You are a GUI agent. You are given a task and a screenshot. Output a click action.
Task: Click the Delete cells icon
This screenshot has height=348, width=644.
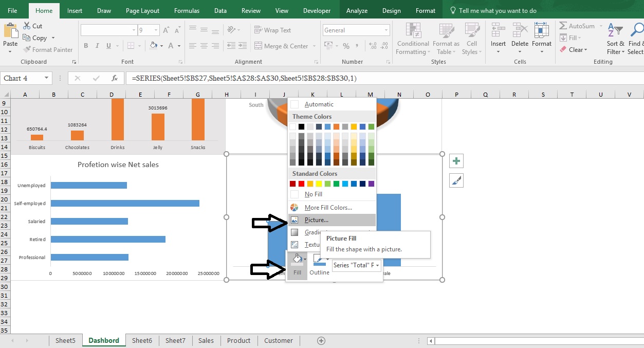pos(520,30)
